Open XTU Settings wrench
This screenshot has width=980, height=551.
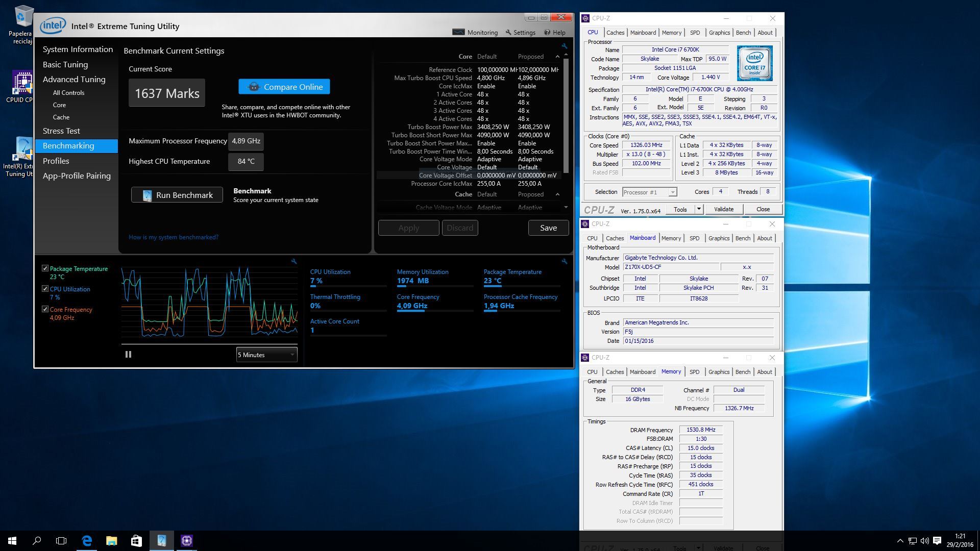(x=508, y=32)
